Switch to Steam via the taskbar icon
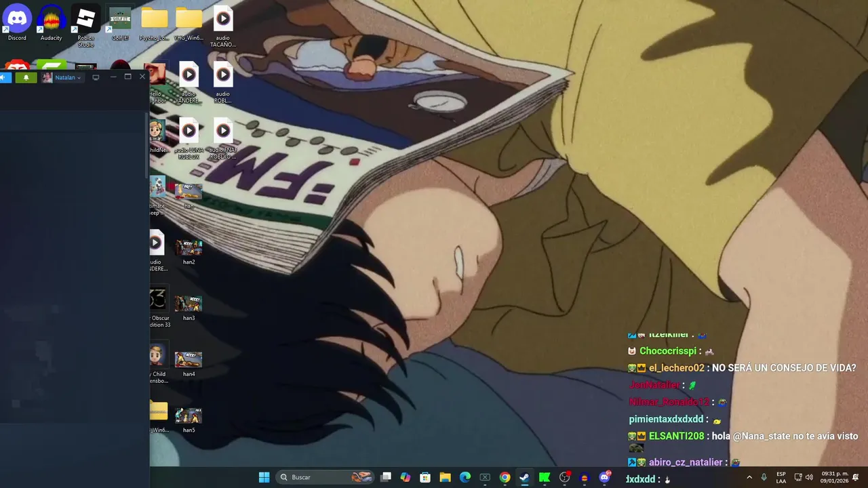Screen dimensions: 868x488 coord(524,477)
